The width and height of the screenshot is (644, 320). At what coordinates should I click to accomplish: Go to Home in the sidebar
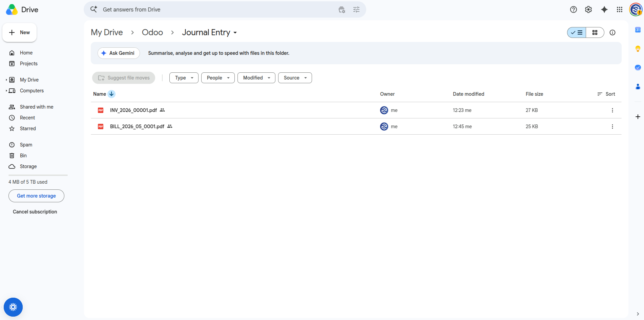point(26,53)
